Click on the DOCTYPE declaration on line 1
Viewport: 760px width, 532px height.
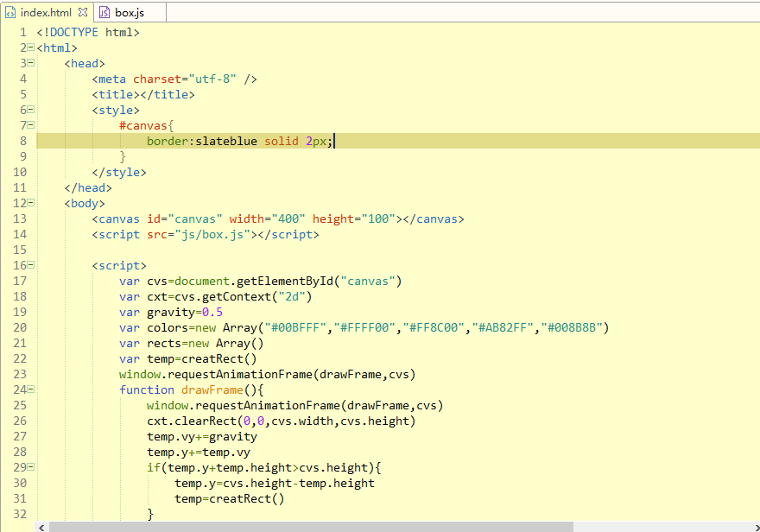[x=88, y=33]
